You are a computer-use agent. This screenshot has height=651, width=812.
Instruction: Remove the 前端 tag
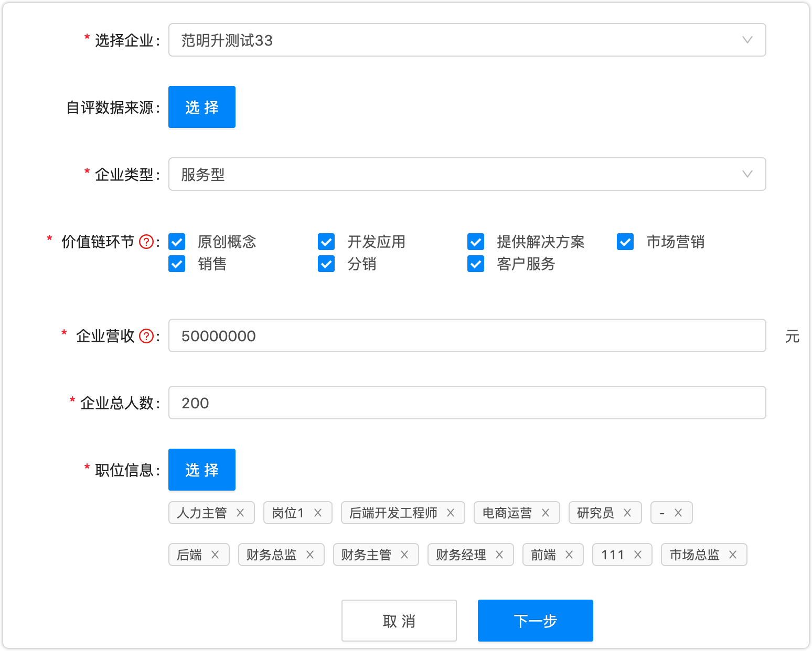(569, 555)
